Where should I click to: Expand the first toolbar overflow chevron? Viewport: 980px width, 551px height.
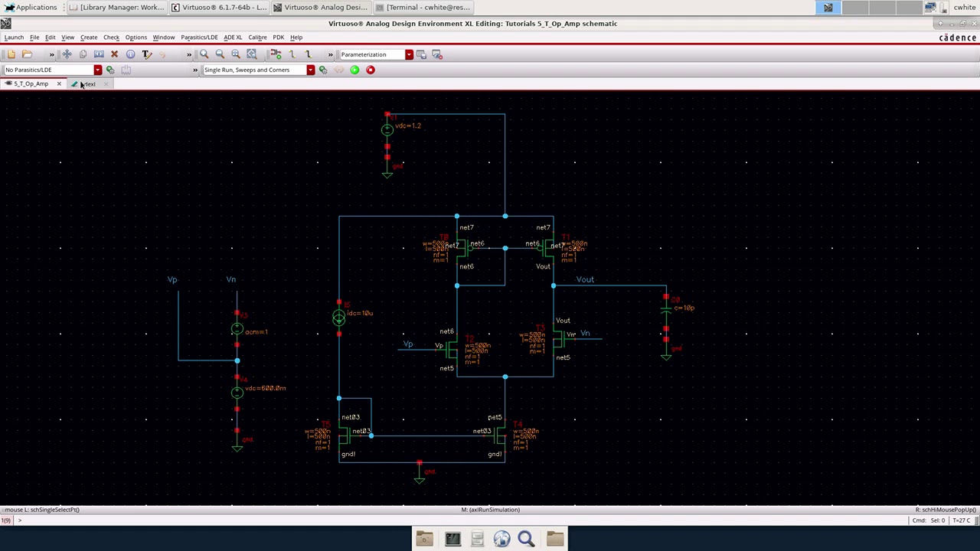(x=51, y=54)
